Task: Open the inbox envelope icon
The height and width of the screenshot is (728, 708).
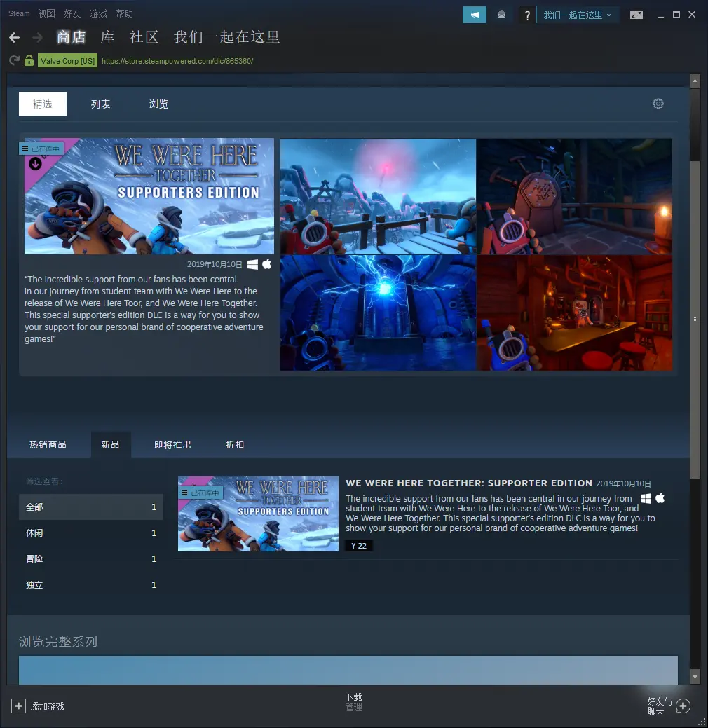Action: (502, 15)
